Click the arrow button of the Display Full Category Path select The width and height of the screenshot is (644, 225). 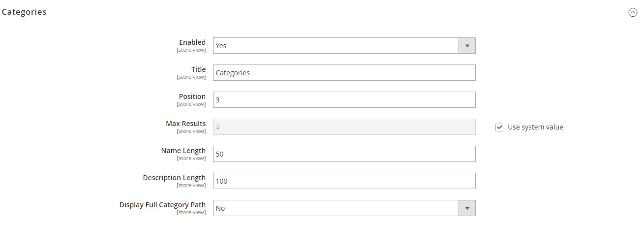click(467, 208)
